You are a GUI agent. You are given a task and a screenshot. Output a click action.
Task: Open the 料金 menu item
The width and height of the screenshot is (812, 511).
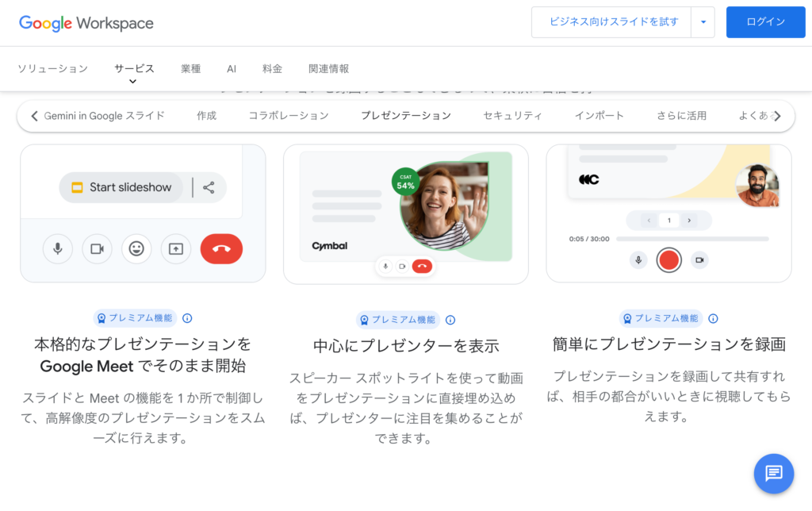pos(273,69)
